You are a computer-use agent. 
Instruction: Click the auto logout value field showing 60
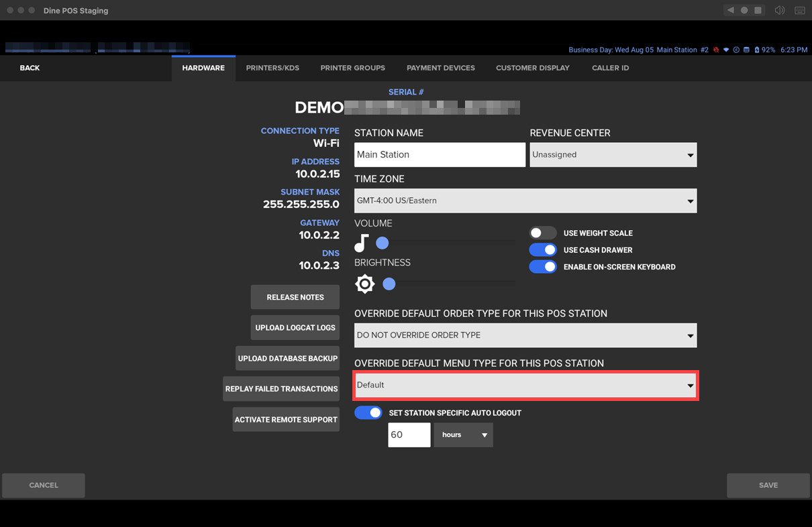(x=409, y=435)
